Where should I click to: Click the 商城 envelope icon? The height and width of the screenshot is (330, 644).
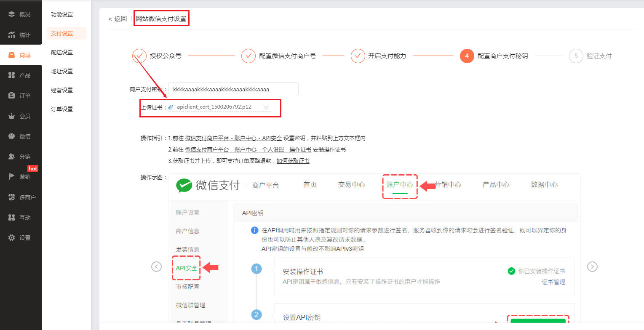(12, 55)
